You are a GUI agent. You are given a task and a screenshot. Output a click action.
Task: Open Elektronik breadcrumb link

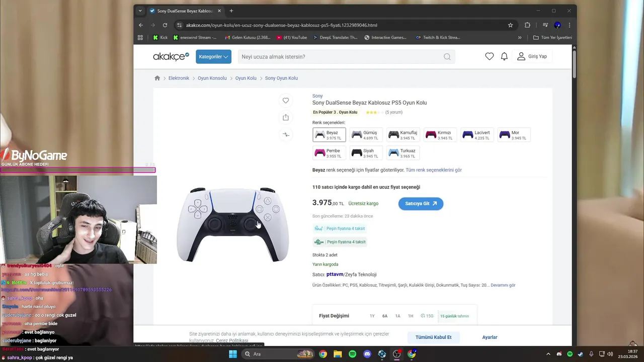(179, 78)
